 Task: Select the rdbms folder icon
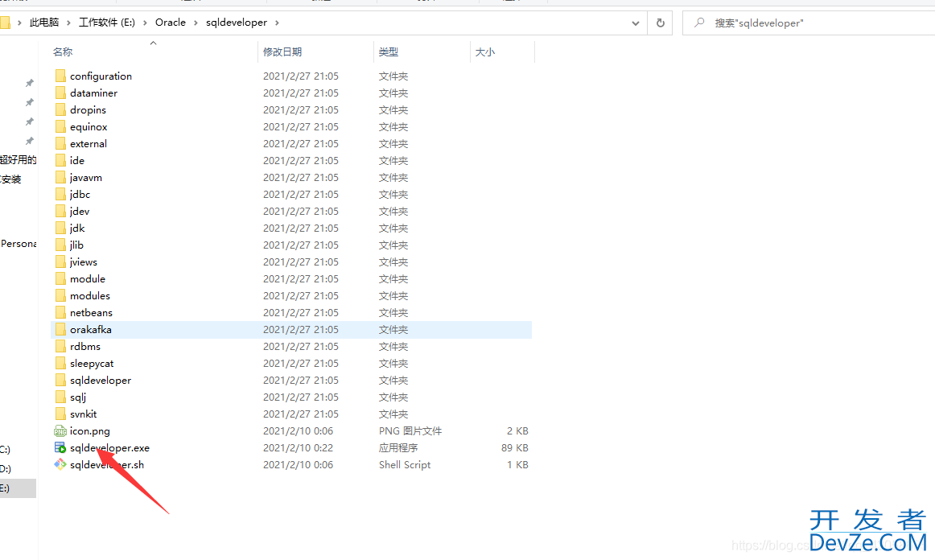click(x=60, y=346)
